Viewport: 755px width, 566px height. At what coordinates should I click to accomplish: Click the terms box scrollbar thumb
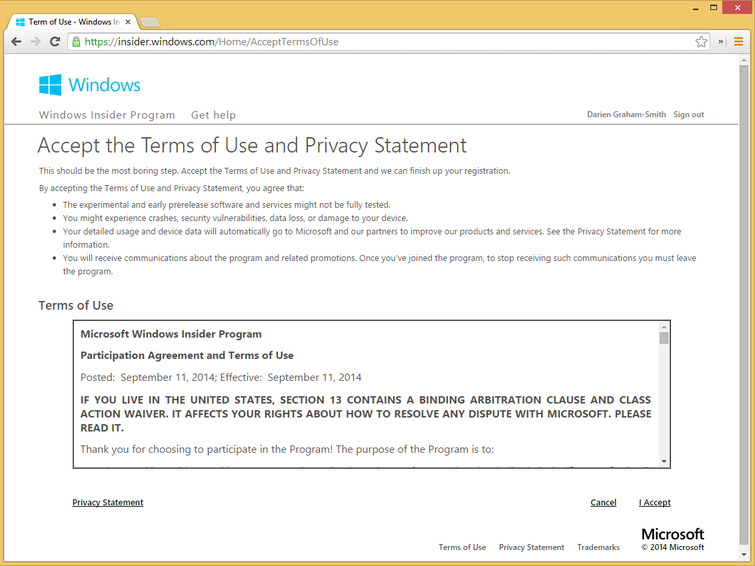(664, 338)
